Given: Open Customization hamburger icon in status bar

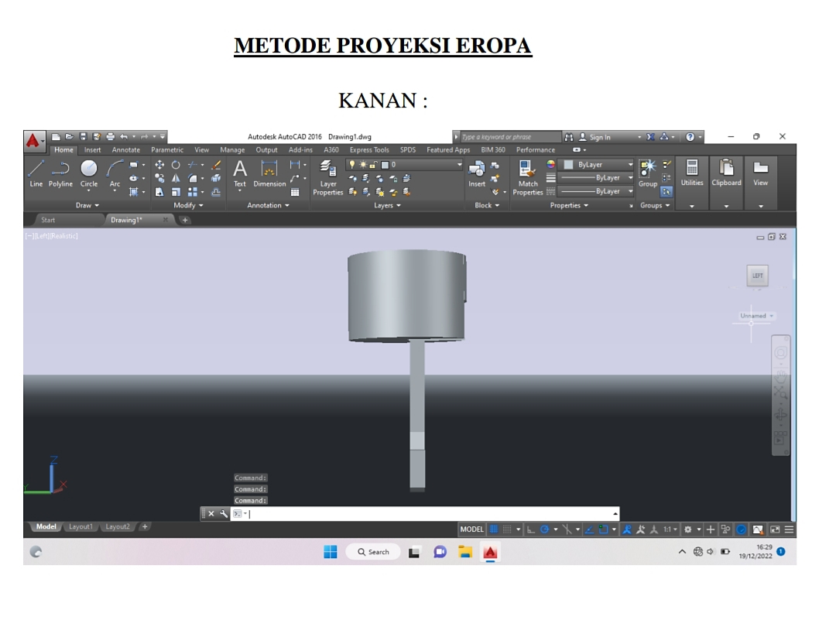Looking at the screenshot, I should 789,529.
